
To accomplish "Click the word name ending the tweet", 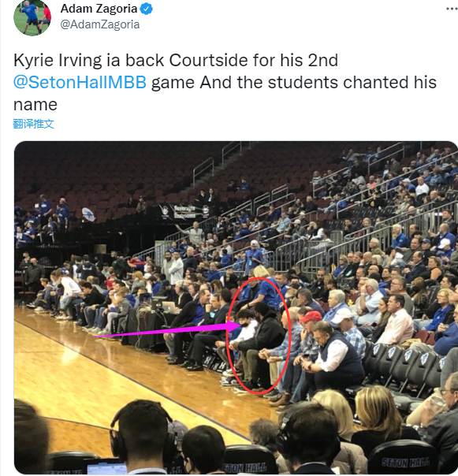I will [x=35, y=105].
